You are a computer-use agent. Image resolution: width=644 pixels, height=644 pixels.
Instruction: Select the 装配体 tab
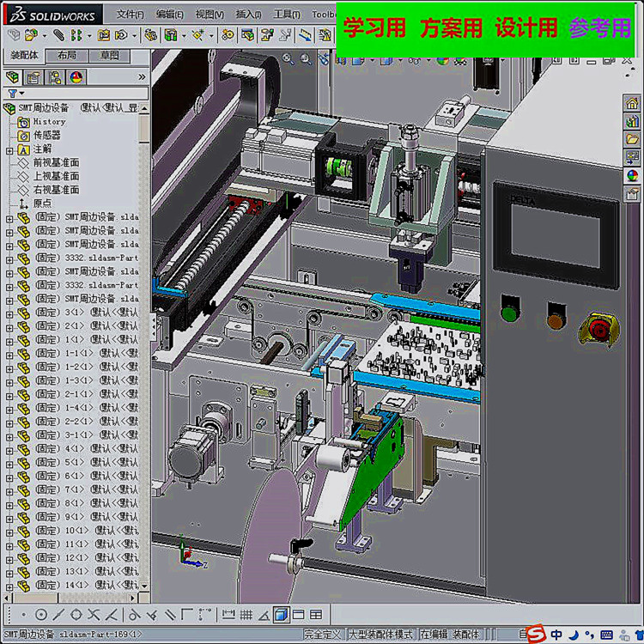[x=24, y=55]
